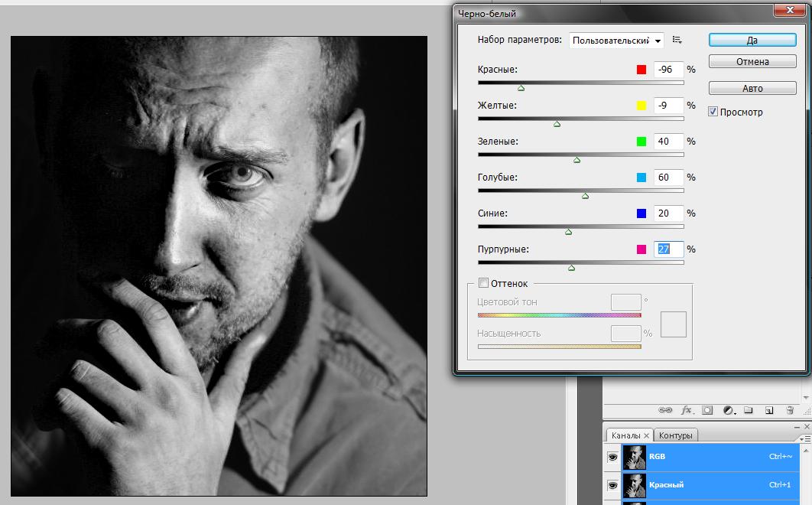The width and height of the screenshot is (812, 505).
Task: Toggle visibility of the Красный channel
Action: pyautogui.click(x=612, y=485)
